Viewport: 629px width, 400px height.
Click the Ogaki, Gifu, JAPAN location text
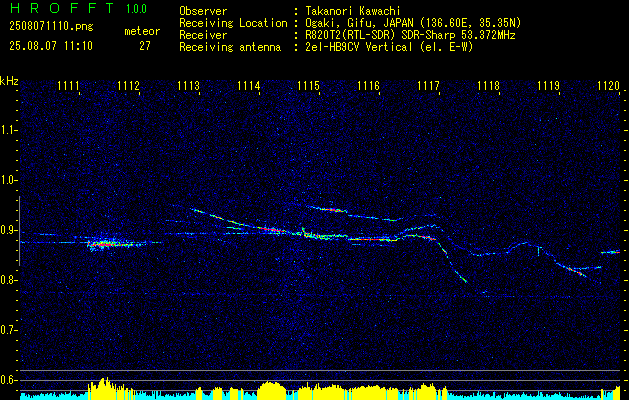click(x=413, y=23)
